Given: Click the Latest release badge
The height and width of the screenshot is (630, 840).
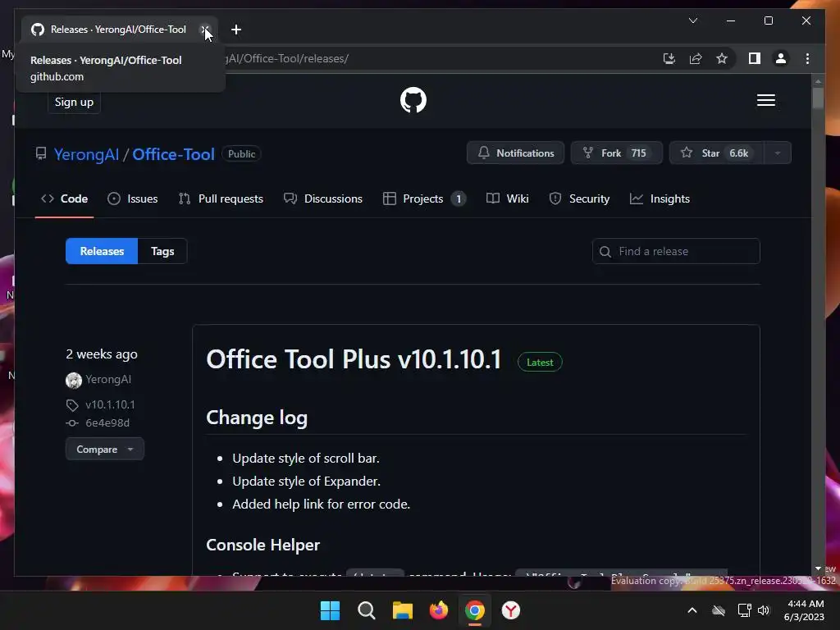Looking at the screenshot, I should [540, 362].
